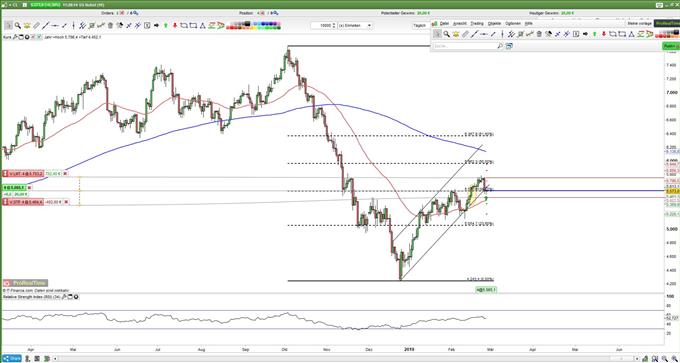Click the Relative Strength Index label

tap(31, 297)
